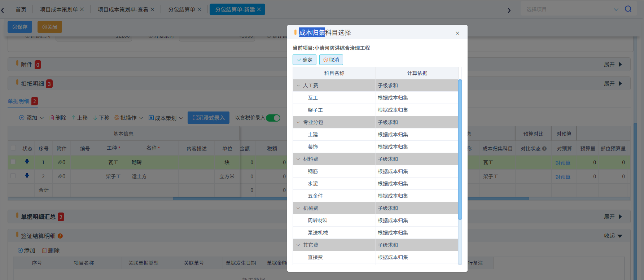
Task: Collapse the 材料费 tree group
Action: coord(298,159)
